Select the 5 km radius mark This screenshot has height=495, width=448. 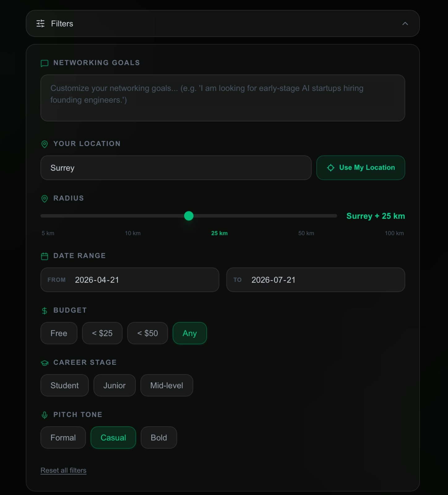[x=48, y=233]
